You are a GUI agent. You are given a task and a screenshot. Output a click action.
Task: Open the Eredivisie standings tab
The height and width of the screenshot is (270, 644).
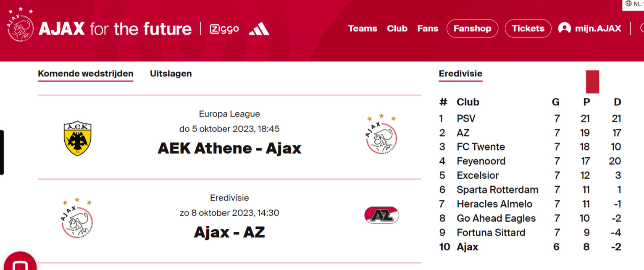click(460, 74)
